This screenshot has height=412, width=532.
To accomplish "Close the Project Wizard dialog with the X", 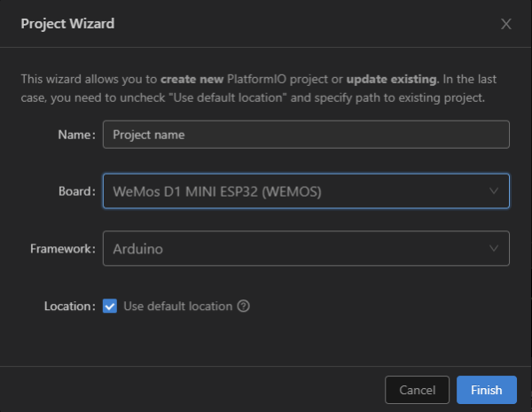I will pos(506,24).
